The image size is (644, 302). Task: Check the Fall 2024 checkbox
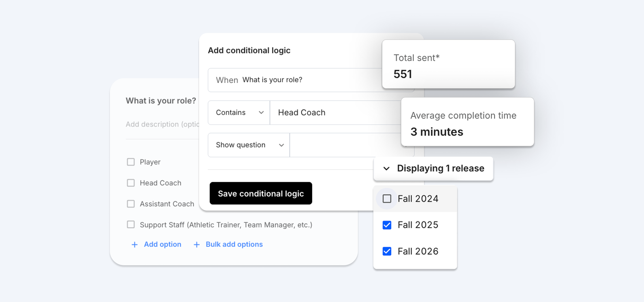point(387,199)
